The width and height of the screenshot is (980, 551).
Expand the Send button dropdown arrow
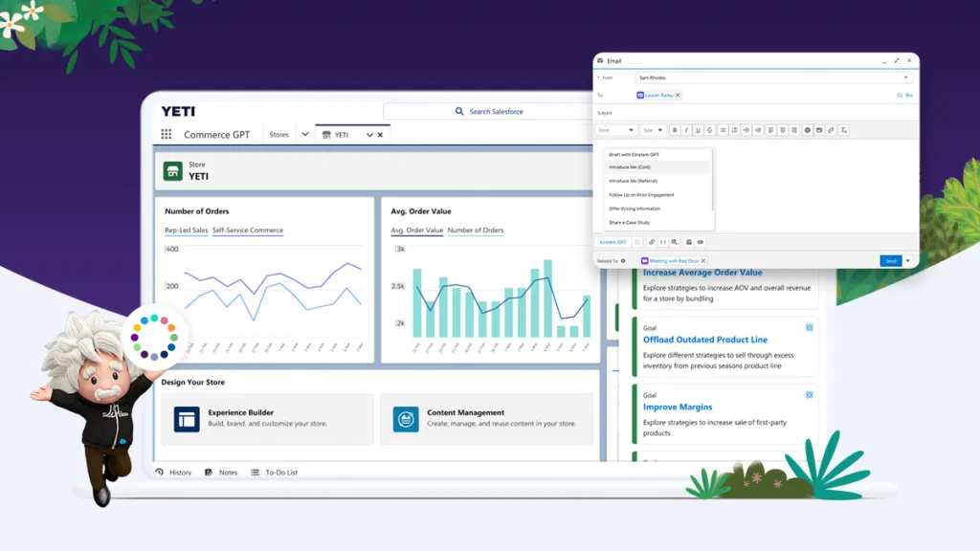pos(906,260)
